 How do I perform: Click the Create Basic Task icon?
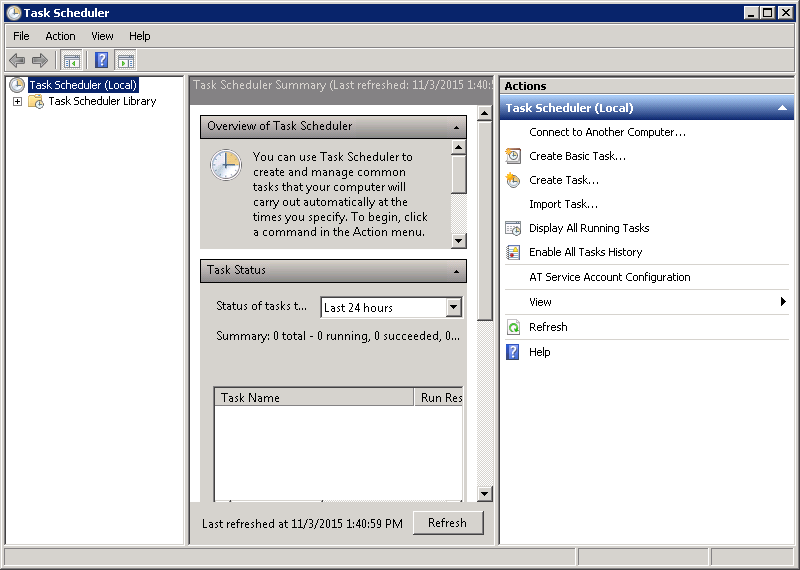513,156
